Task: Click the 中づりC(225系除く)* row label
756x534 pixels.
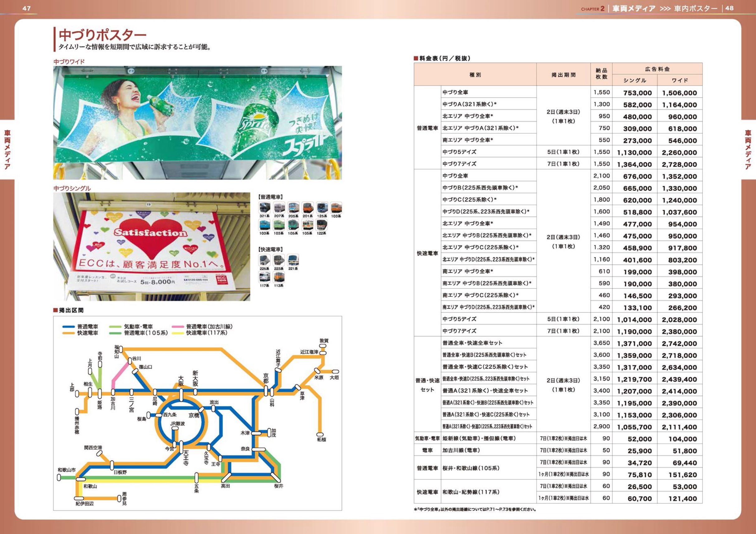Action: pos(469,199)
